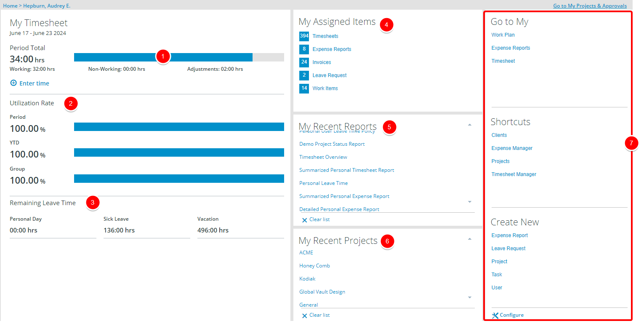Select the Home breadcrumb

pos(10,5)
